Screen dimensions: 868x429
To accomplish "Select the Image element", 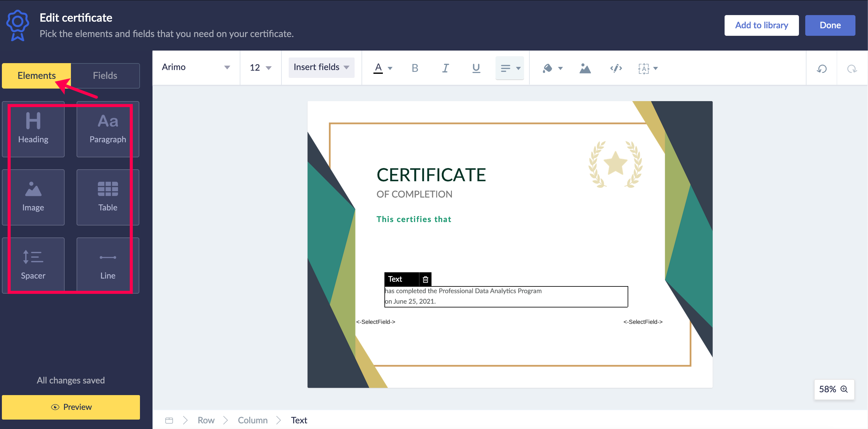I will [33, 197].
